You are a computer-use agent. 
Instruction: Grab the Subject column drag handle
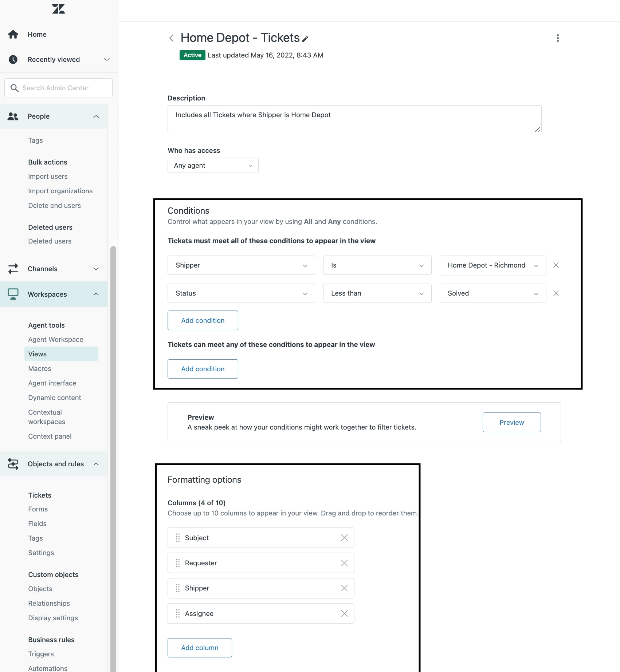click(178, 538)
